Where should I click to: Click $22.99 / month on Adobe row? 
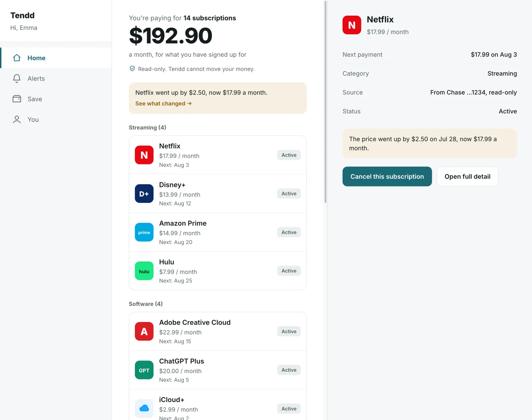(x=180, y=332)
